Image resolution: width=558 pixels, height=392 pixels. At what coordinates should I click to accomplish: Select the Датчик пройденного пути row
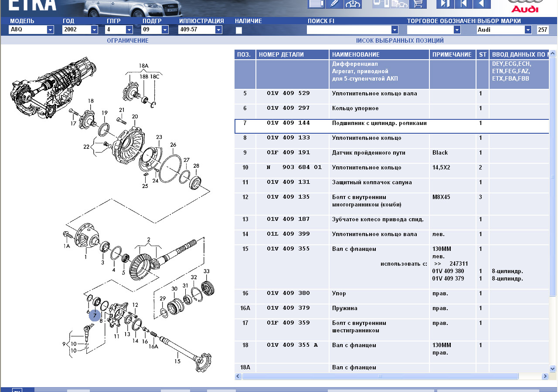pyautogui.click(x=368, y=153)
